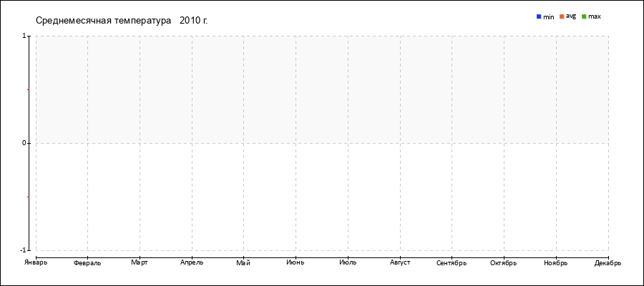Click the Февраль axis label
Image resolution: width=644 pixels, height=286 pixels.
pos(87,263)
